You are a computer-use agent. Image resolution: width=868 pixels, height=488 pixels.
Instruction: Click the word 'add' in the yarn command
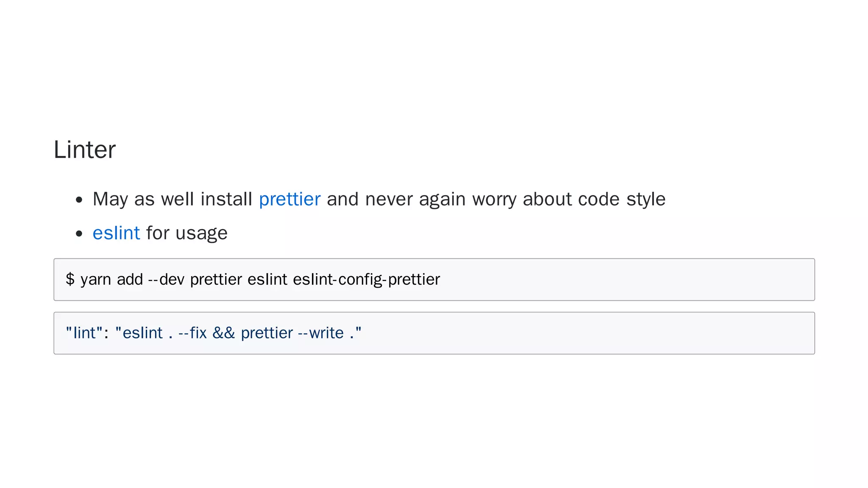point(130,280)
